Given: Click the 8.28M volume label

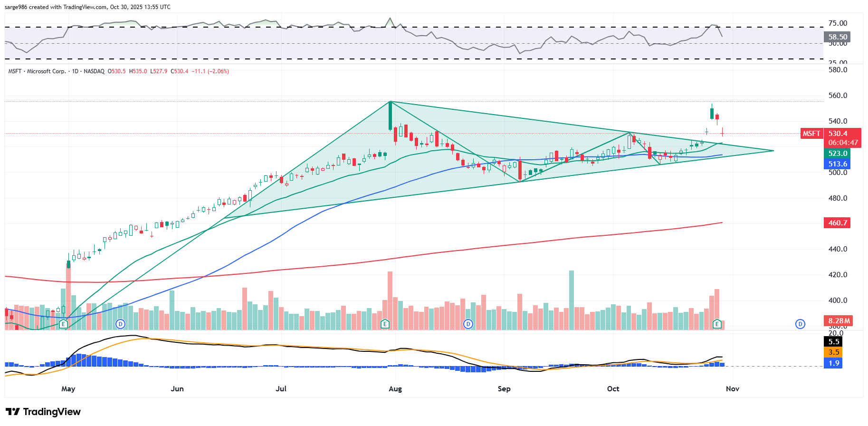Looking at the screenshot, I should tap(839, 321).
